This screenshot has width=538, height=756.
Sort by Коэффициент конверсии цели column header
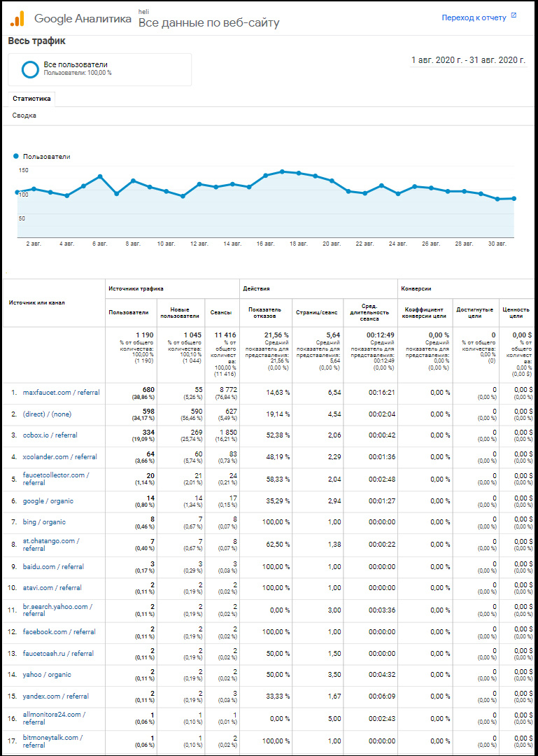point(425,312)
